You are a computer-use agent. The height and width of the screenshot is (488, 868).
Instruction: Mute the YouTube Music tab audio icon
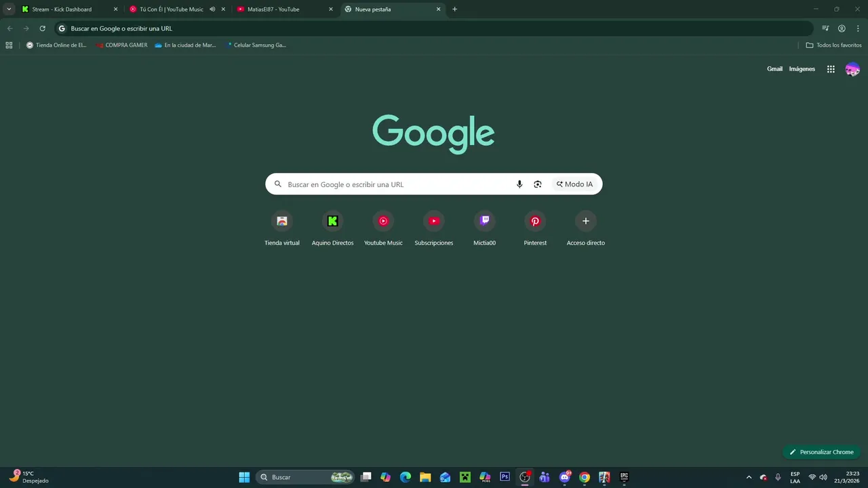tap(212, 9)
